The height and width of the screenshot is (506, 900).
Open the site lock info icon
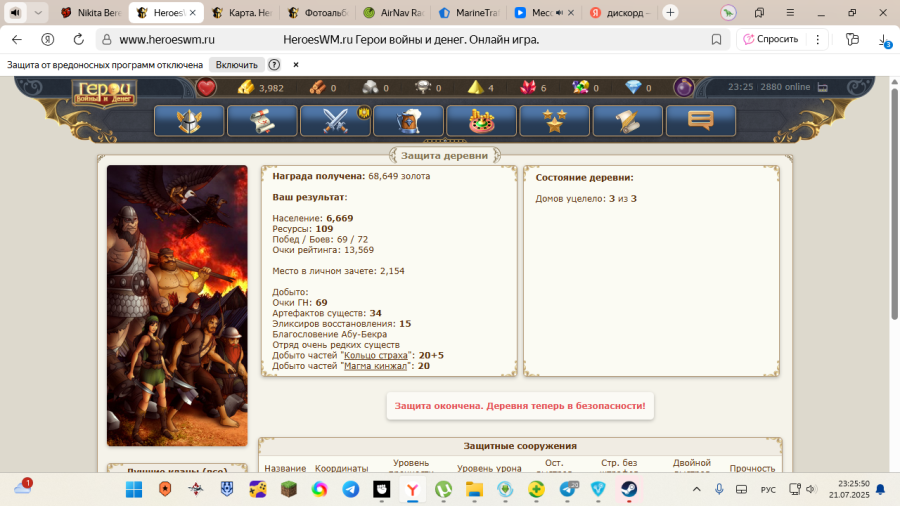[107, 40]
